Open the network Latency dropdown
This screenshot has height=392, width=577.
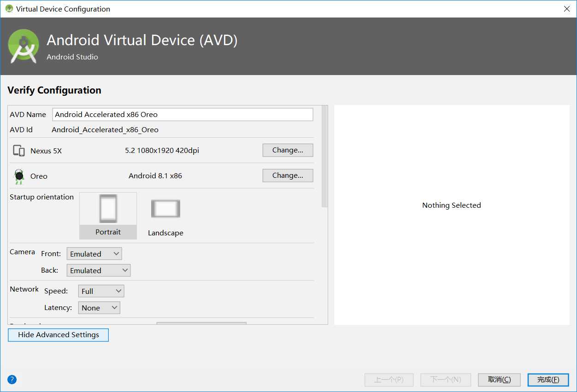(99, 308)
